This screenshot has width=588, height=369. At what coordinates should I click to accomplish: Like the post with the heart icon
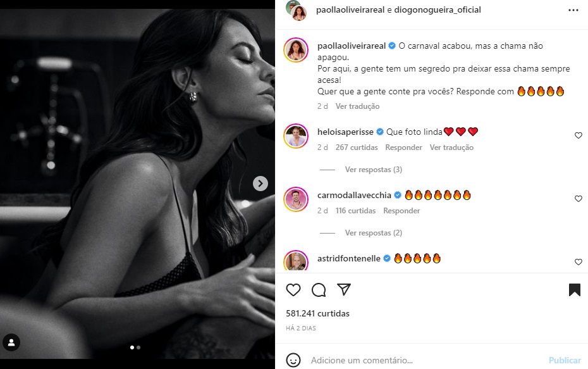tap(293, 290)
